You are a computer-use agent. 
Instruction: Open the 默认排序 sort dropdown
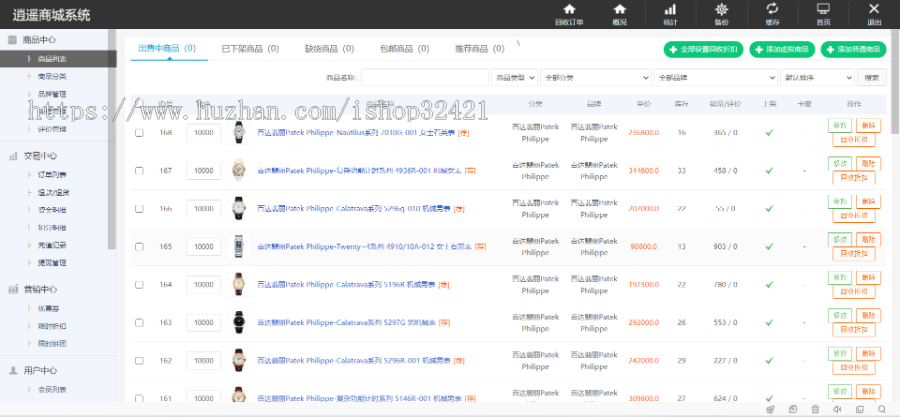pyautogui.click(x=817, y=77)
